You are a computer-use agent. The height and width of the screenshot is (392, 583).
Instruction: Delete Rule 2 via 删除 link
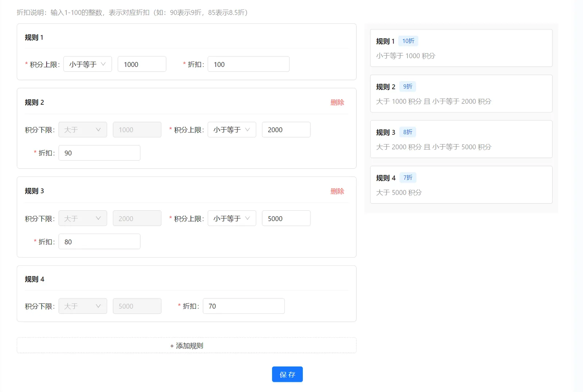[x=337, y=102]
